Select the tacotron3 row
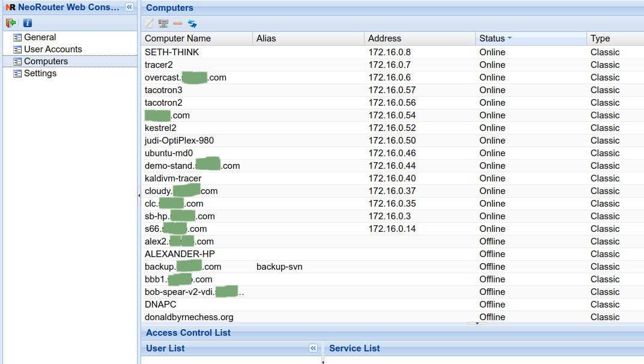This screenshot has width=644, height=364. click(163, 90)
